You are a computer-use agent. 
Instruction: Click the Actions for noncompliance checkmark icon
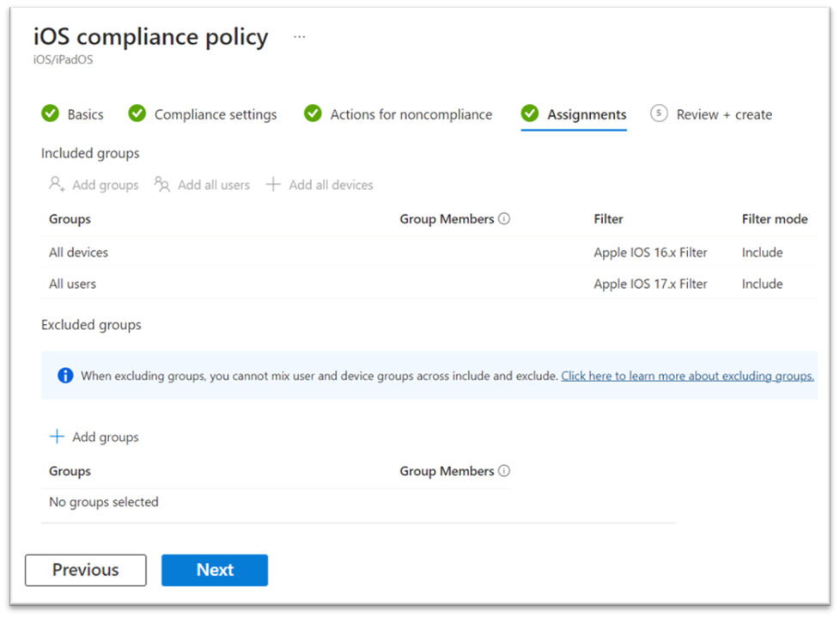[x=313, y=113]
